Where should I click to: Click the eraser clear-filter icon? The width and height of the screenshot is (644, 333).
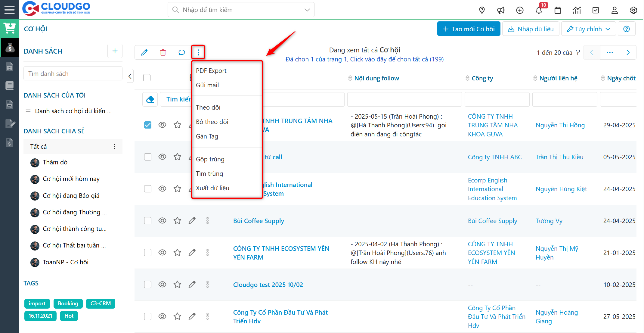[x=150, y=99]
